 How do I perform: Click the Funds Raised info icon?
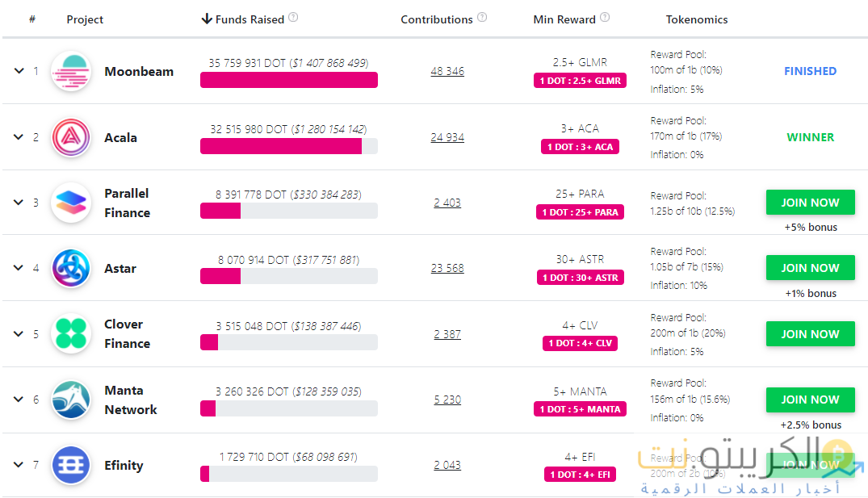(293, 17)
